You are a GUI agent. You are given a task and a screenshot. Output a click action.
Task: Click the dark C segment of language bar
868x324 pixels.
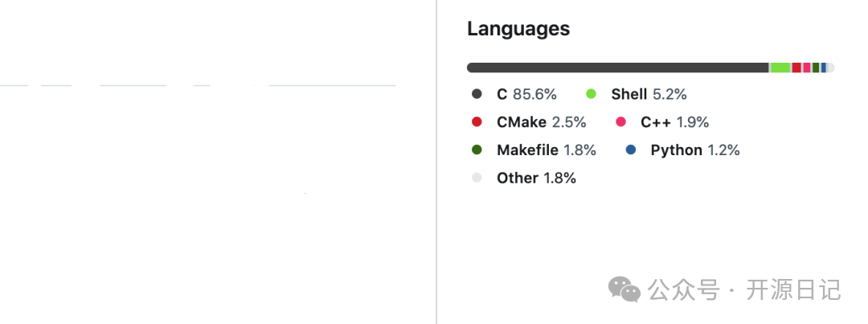coord(618,68)
